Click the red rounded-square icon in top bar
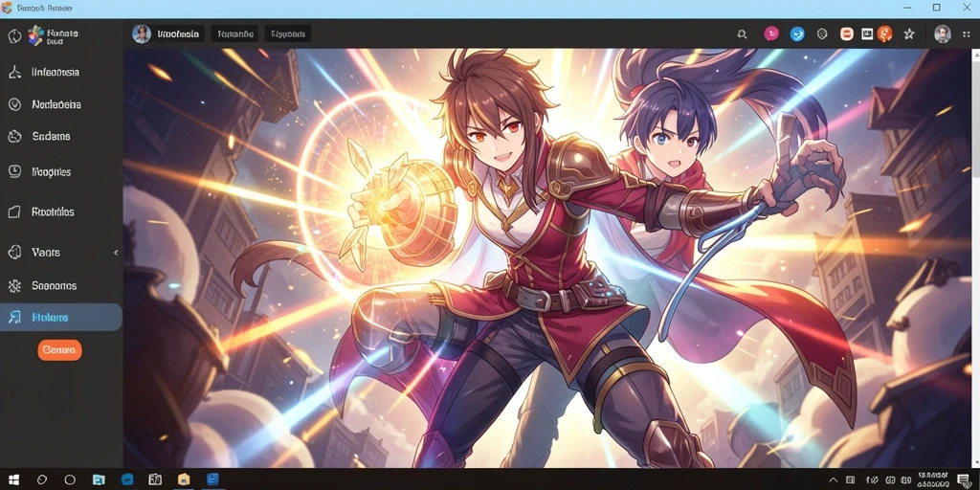Screen dimensions: 980x490 [x=847, y=34]
